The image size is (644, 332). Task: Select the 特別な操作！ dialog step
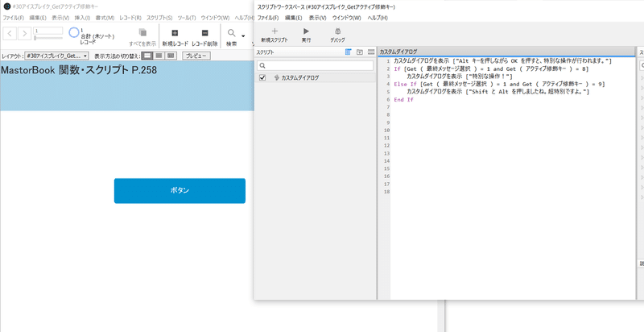coord(460,77)
